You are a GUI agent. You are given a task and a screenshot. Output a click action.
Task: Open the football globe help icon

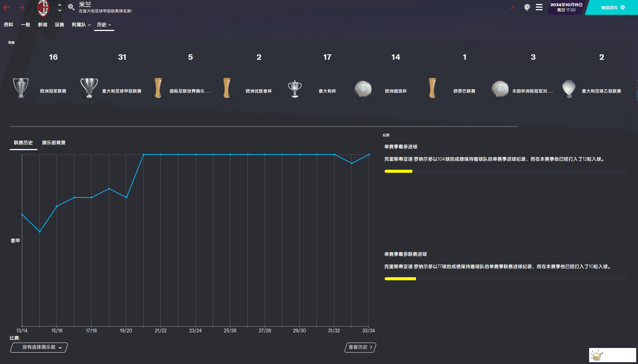(x=527, y=7)
